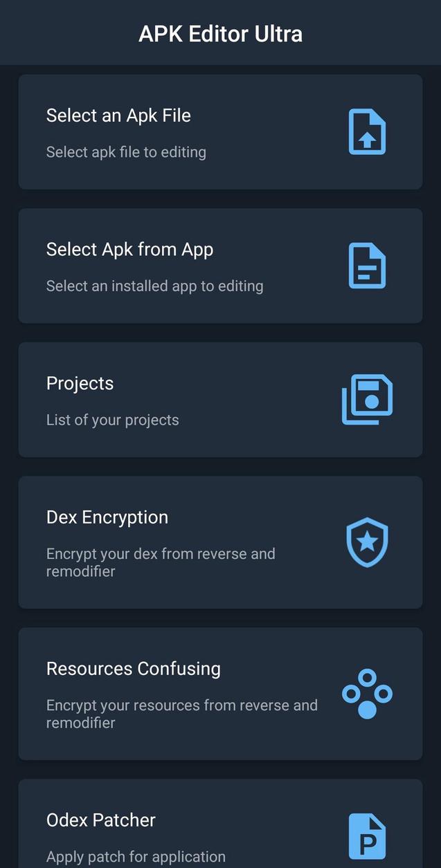Screen dimensions: 441x868
Task: Click the upload file icon on Select an Apk File
Action: point(366,131)
